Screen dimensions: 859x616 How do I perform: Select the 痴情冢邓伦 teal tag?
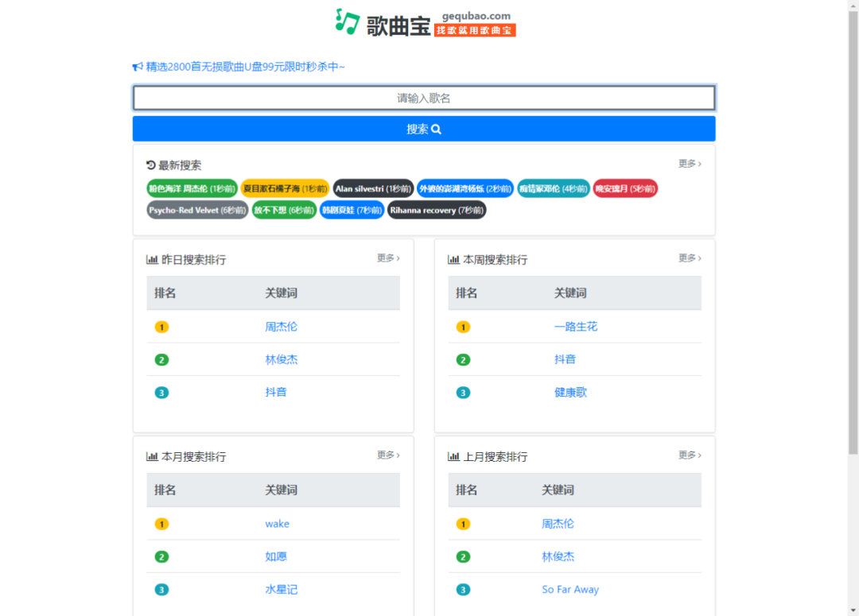pyautogui.click(x=554, y=189)
